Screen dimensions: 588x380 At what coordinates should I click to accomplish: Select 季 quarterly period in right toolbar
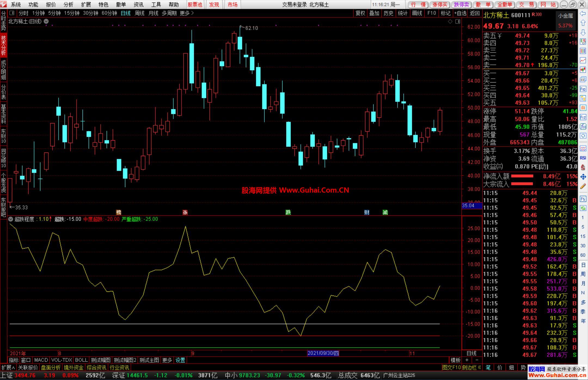pos(583,312)
